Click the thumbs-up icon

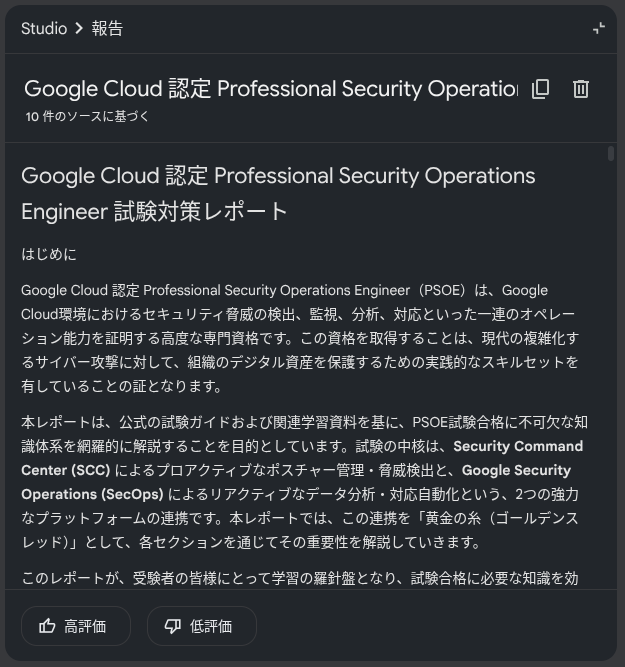point(47,626)
